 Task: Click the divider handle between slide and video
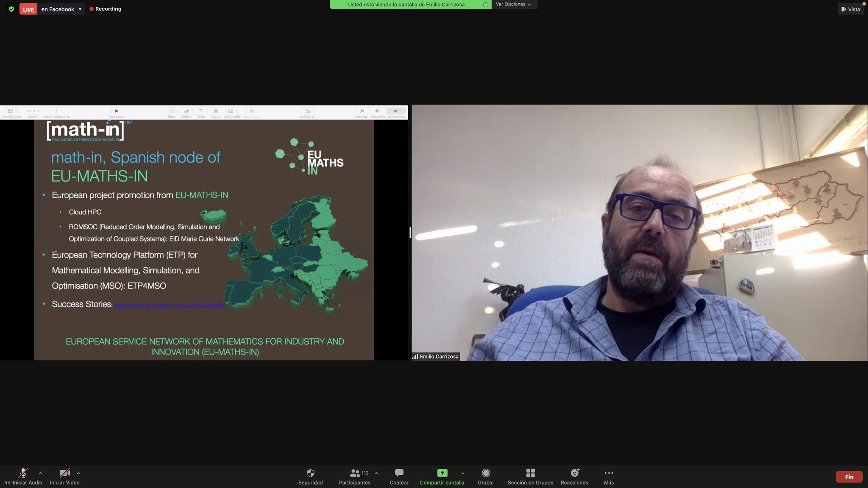coord(410,232)
